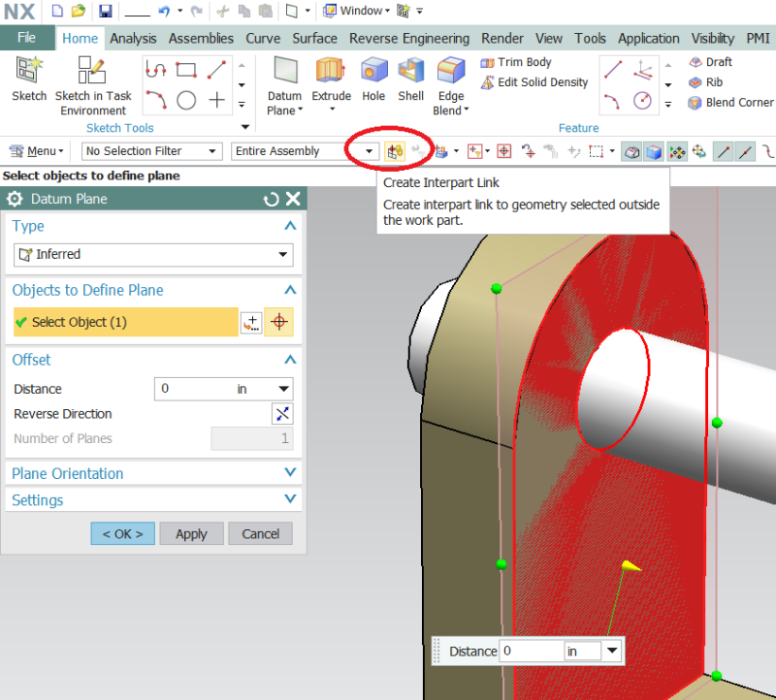Screen dimensions: 776x700
Task: Toggle Allow Selection of Hidden Wireframe
Action: click(x=632, y=152)
